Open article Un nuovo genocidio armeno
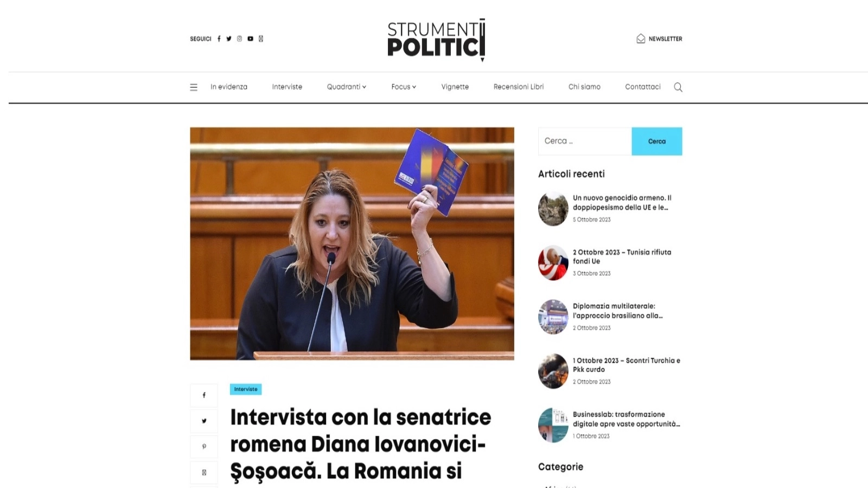Image resolution: width=868 pixels, height=488 pixels. coord(622,202)
